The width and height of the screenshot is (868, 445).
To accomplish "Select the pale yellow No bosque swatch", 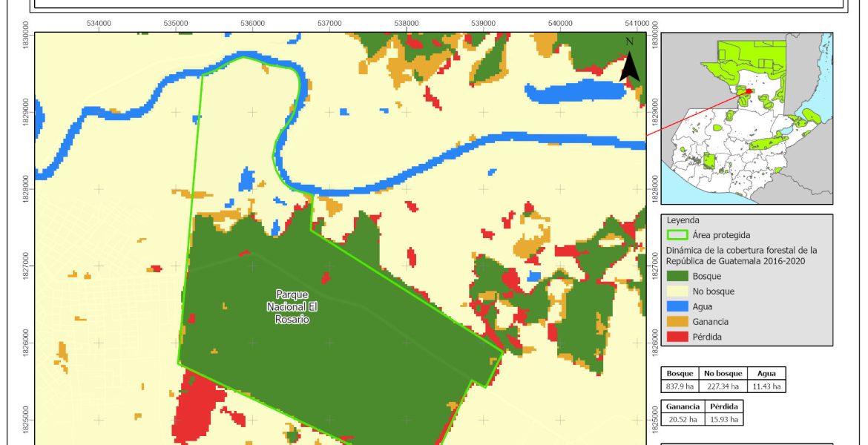I will [x=677, y=291].
